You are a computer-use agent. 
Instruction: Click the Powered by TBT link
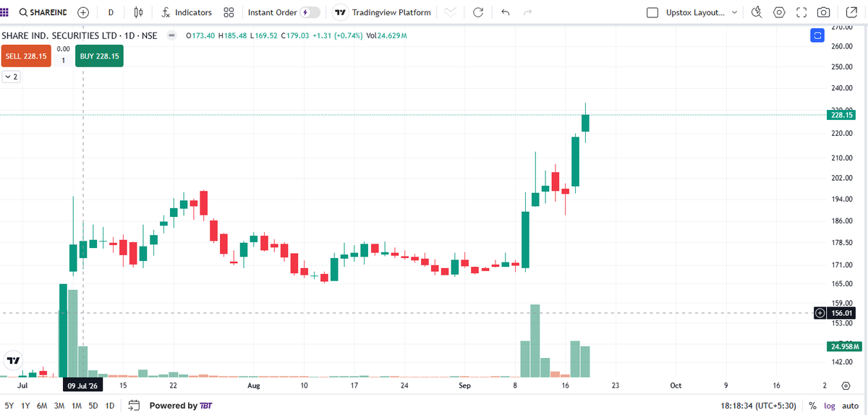pyautogui.click(x=181, y=406)
